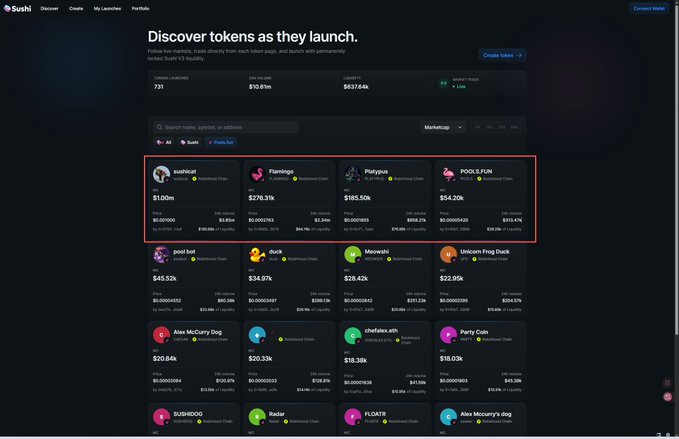Open the chefalex.eth green avatar
The height and width of the screenshot is (439, 679).
[352, 336]
